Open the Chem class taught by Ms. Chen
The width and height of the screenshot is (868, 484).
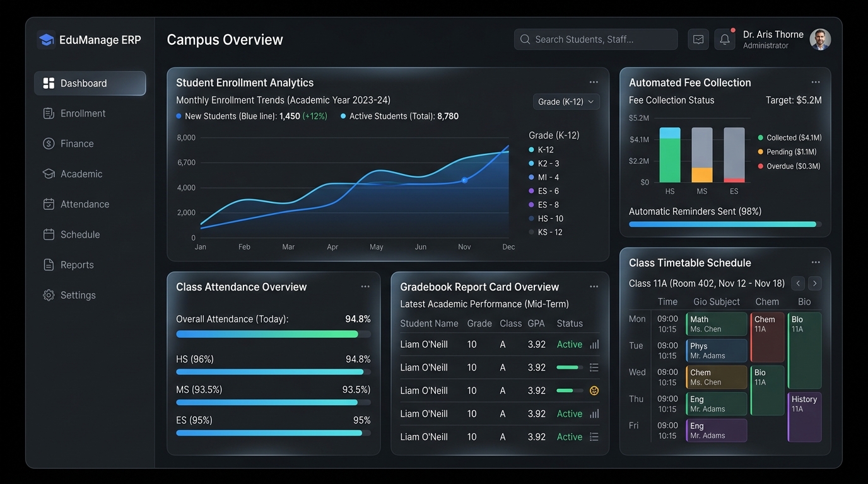click(717, 377)
